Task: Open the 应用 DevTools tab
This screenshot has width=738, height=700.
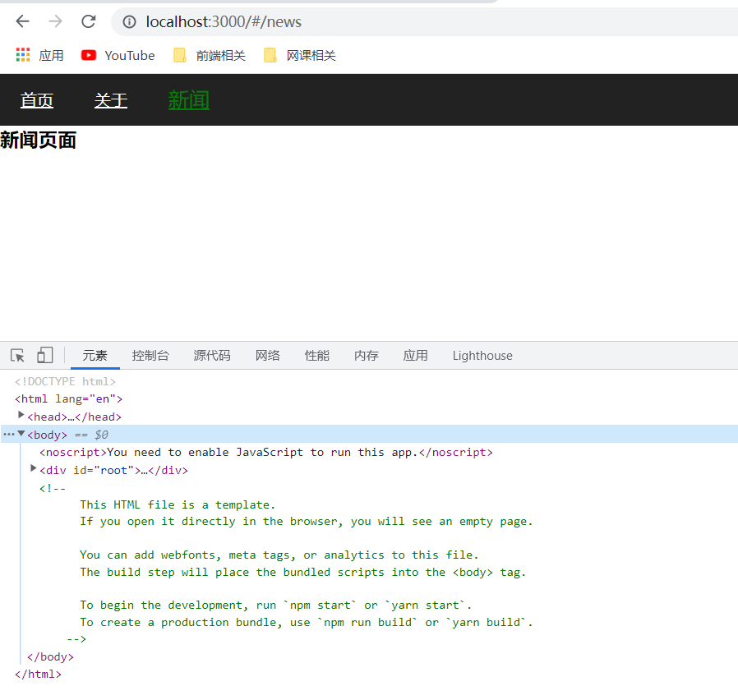Action: point(416,356)
